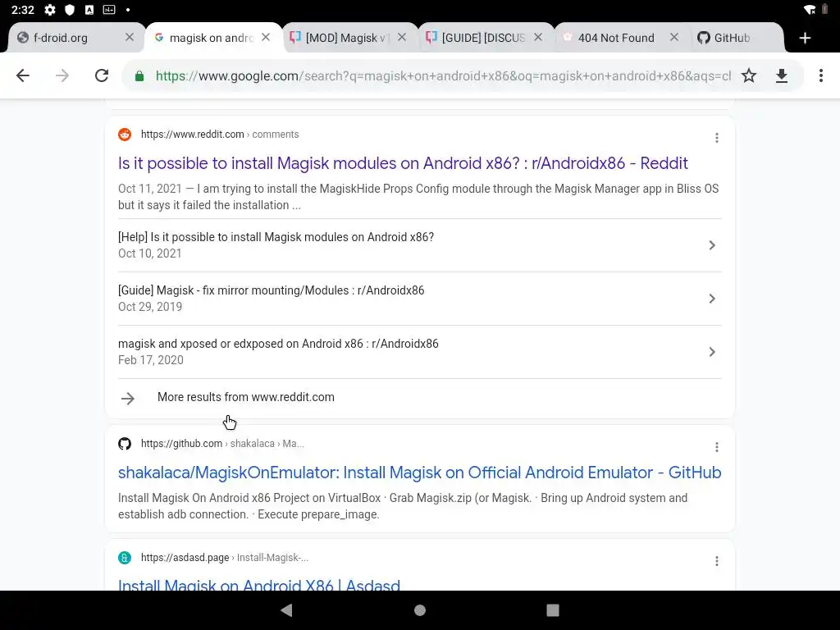
Task: Click the URL address bar
Action: point(442,76)
